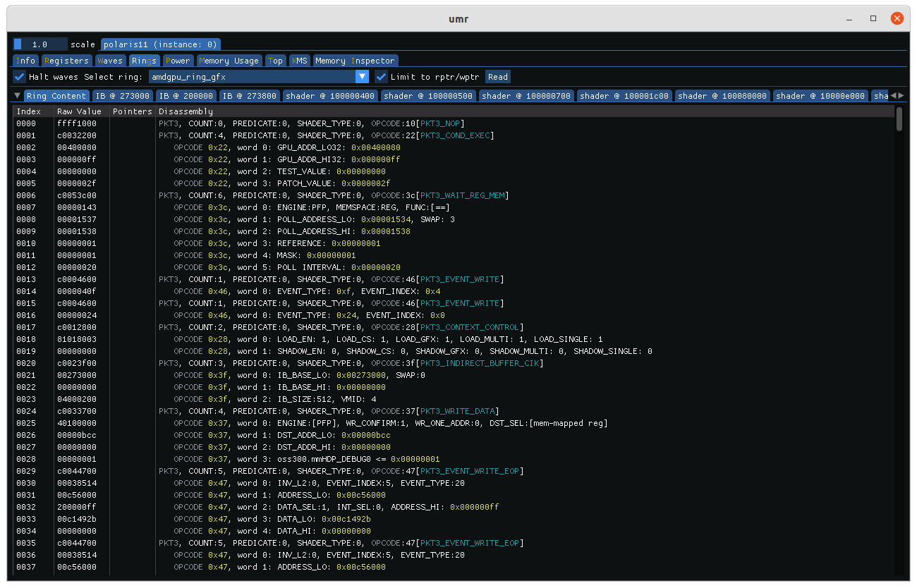Click GPU_ADDR_LO32 value 0x00400080
This screenshot has width=917, height=588.
coord(376,147)
